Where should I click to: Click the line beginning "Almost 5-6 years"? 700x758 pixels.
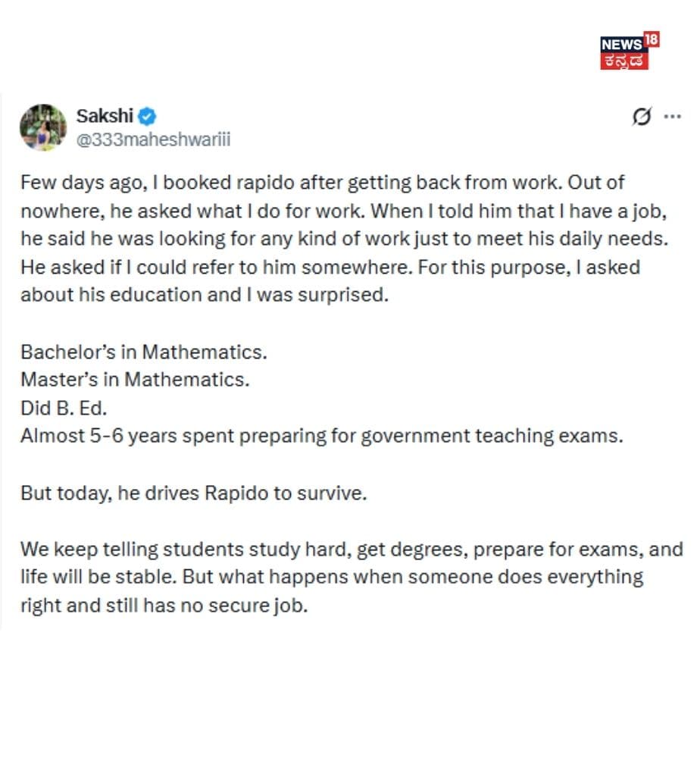(x=321, y=437)
